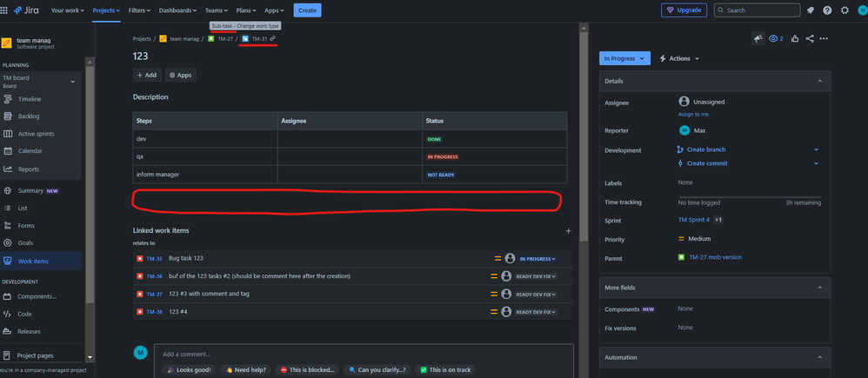Expand the TM board selector
This screenshot has height=378, width=868.
tap(72, 82)
